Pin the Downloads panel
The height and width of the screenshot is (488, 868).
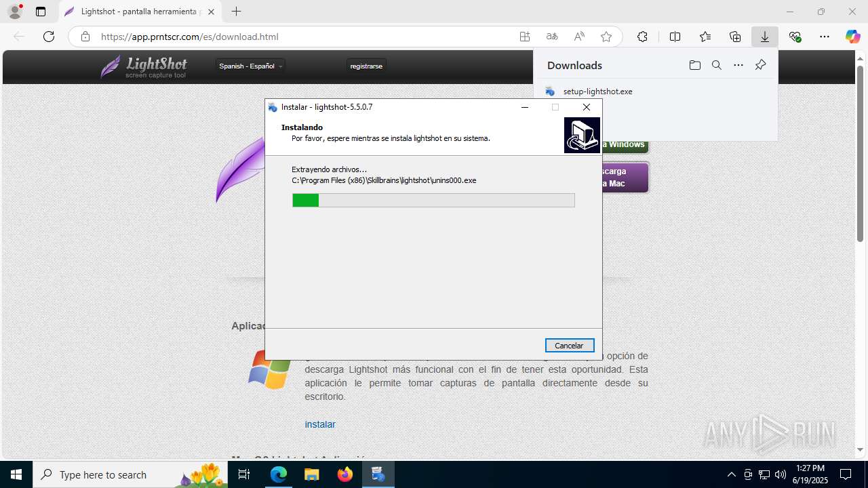[760, 65]
